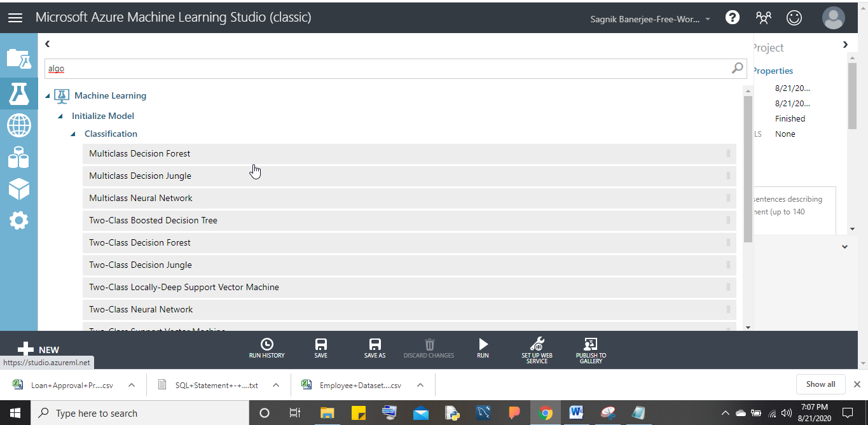Click Discard Changes trash icon
The width and height of the screenshot is (868, 425).
click(x=429, y=348)
